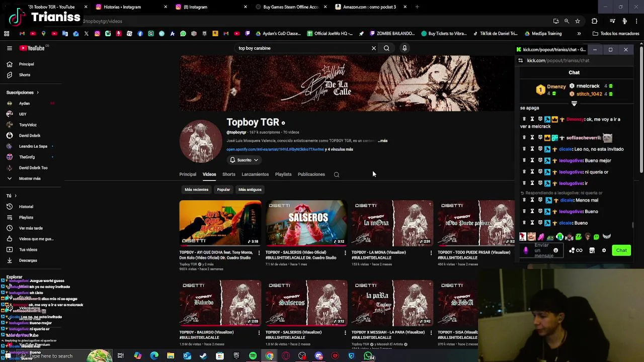The width and height of the screenshot is (644, 362).
Task: Open more options for SALSEROS video
Action: (x=345, y=252)
